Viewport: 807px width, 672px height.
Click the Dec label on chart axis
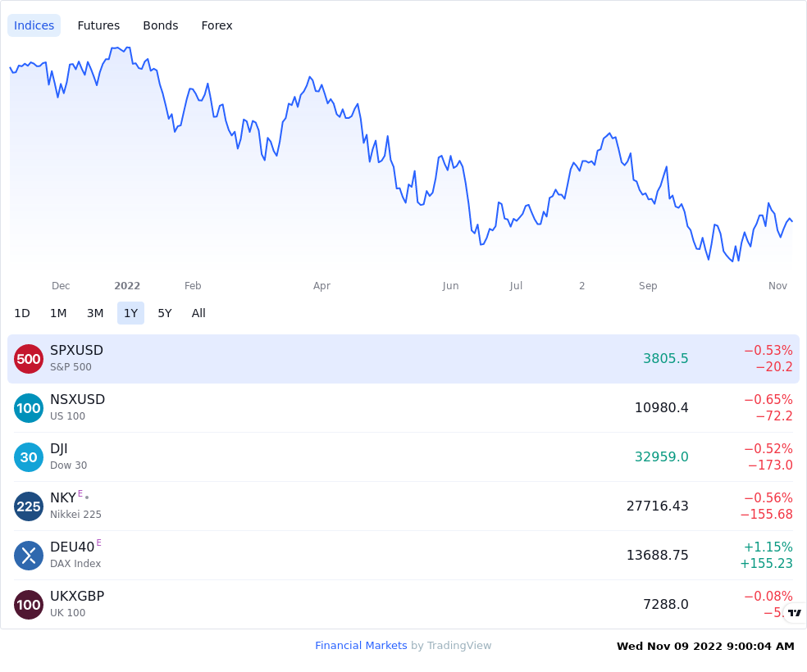point(61,286)
